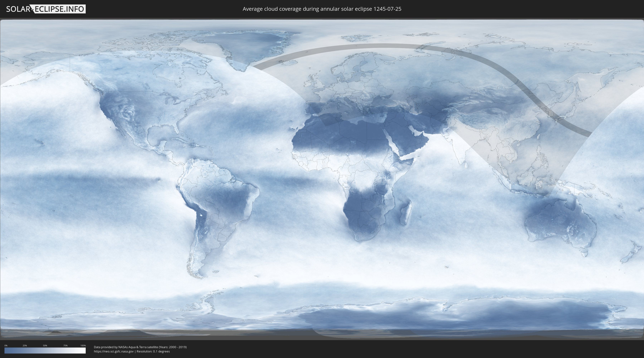This screenshot has width=644, height=358.
Task: Click the NASA Aqua & Terra data credit line
Action: coord(140,347)
